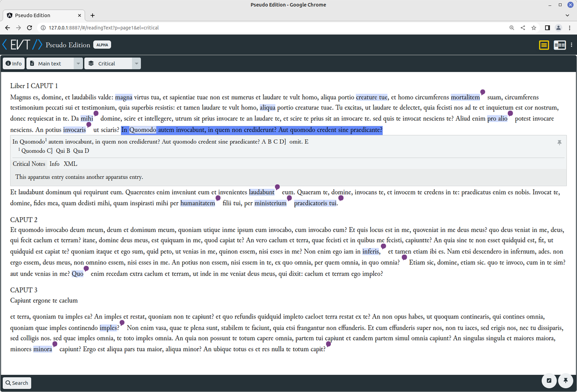Open the EVT three-dot main menu
The width and height of the screenshot is (577, 392).
(571, 45)
